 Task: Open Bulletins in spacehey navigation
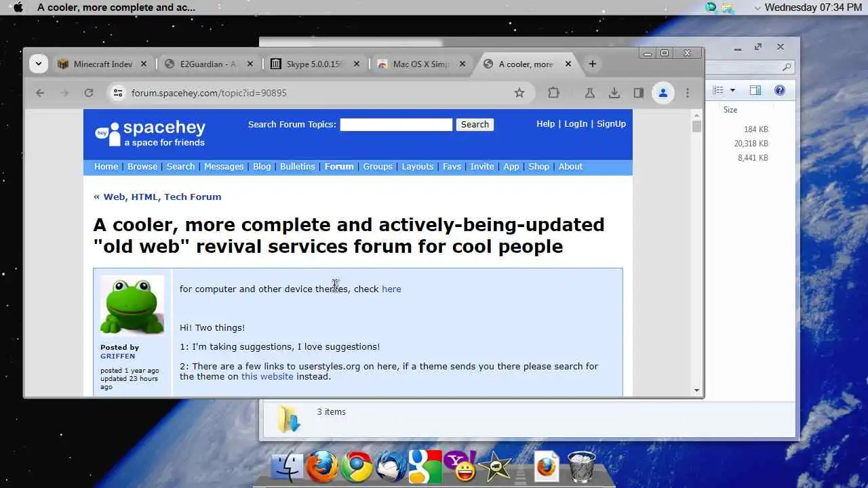(x=298, y=166)
